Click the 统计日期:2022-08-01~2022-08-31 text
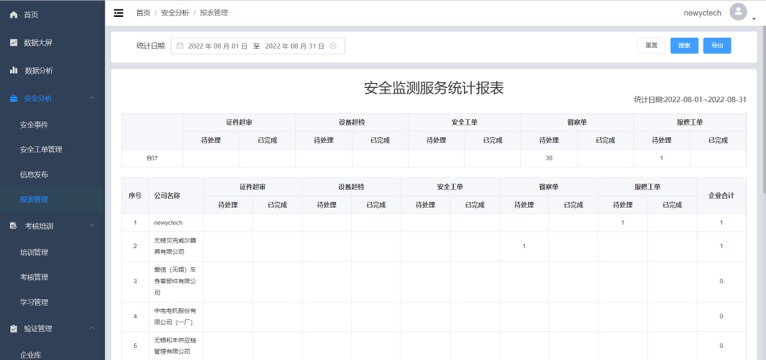Image resolution: width=766 pixels, height=360 pixels. [690, 100]
